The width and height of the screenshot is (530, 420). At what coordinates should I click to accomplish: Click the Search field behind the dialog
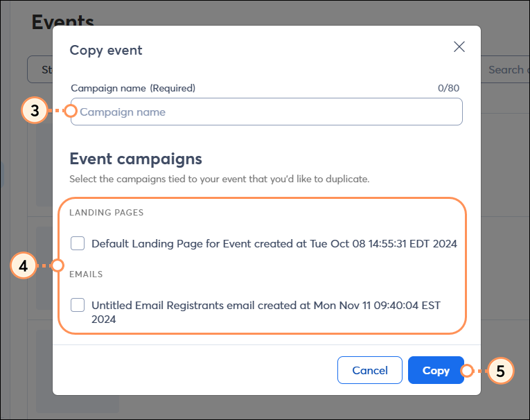505,69
